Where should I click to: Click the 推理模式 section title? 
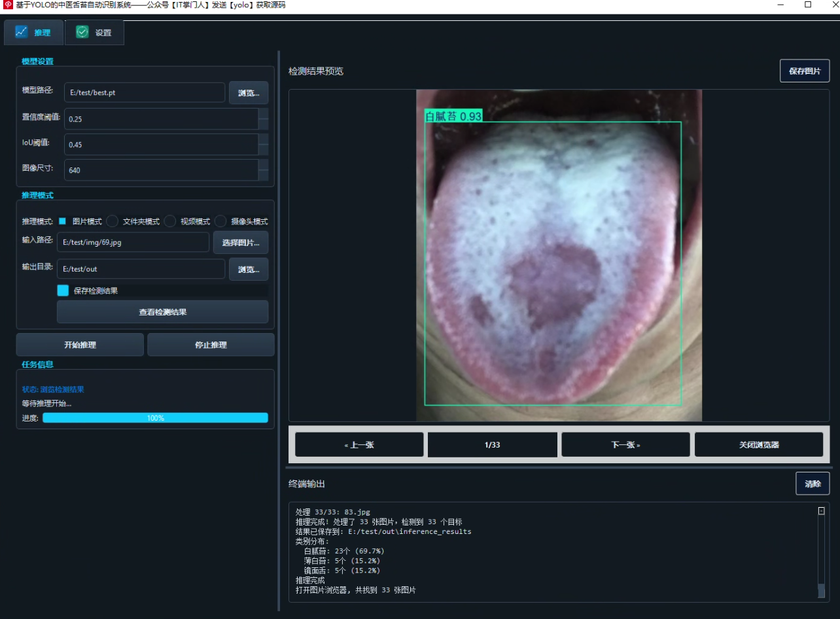(37, 196)
